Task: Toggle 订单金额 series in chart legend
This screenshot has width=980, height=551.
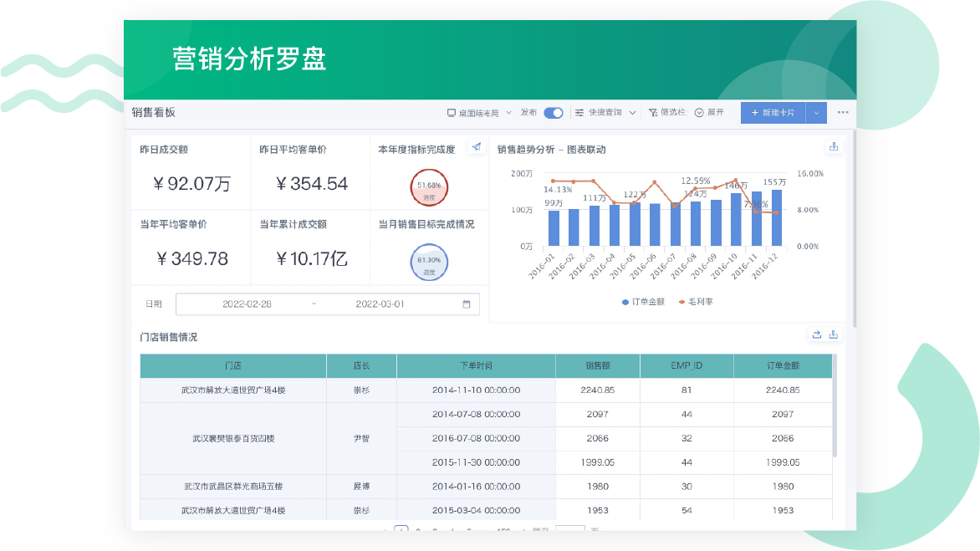Action: click(643, 302)
